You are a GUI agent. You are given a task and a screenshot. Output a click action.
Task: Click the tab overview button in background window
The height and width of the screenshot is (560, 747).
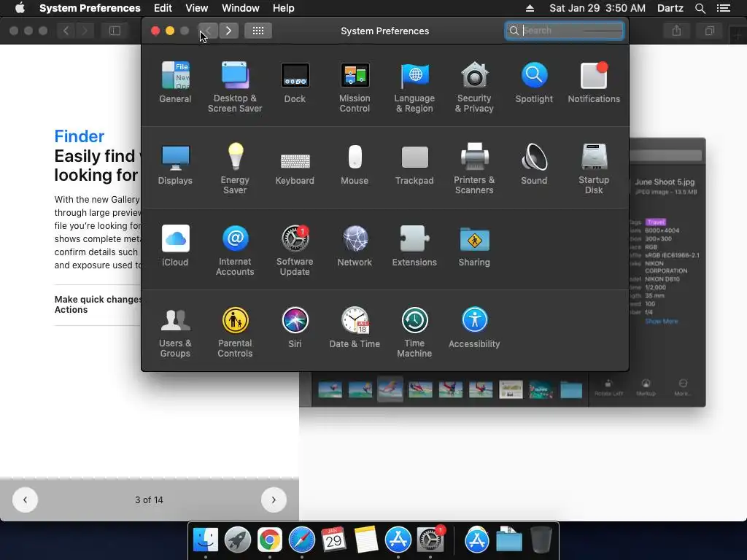[x=710, y=31]
